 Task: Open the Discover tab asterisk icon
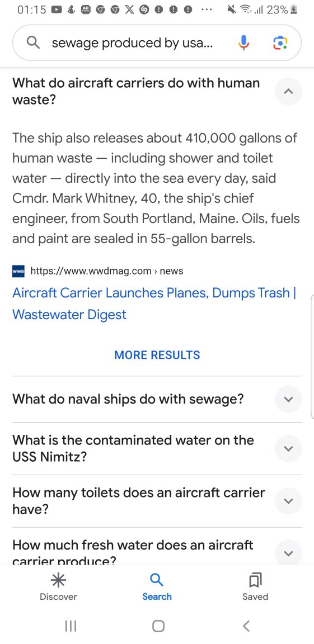(58, 580)
